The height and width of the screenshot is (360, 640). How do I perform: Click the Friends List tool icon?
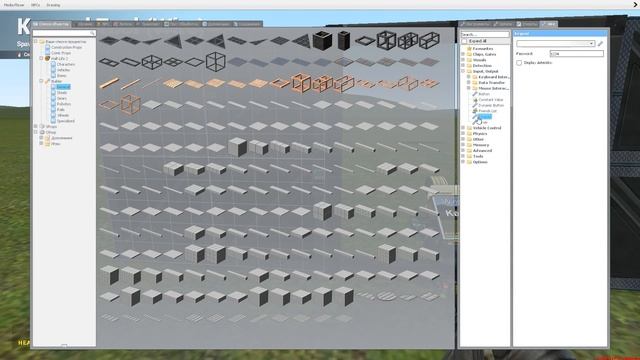tap(475, 111)
